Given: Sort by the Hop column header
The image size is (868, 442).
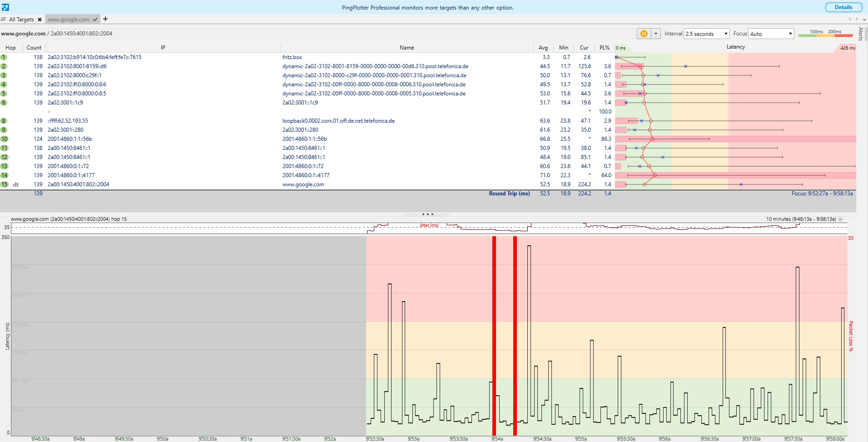Looking at the screenshot, I should [10, 48].
